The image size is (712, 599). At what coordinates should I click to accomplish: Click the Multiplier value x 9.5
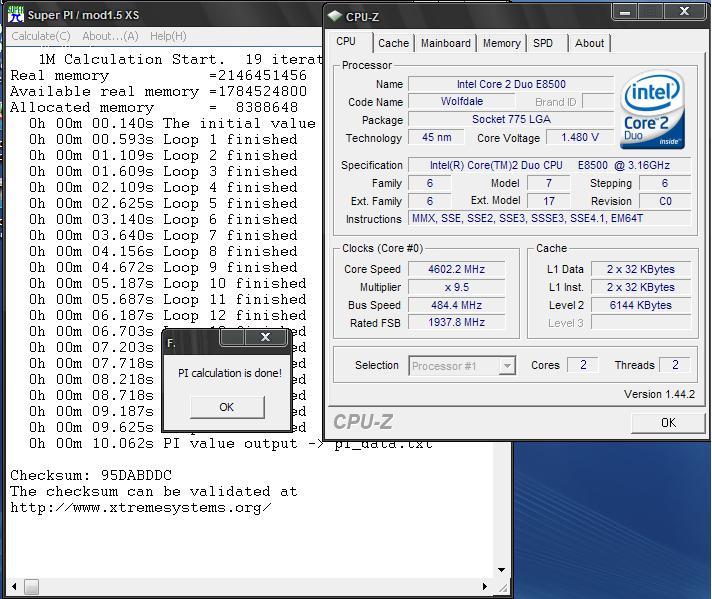pos(456,287)
